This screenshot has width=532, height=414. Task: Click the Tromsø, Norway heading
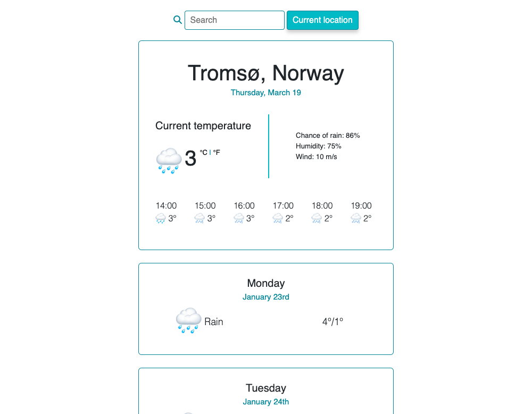[266, 73]
